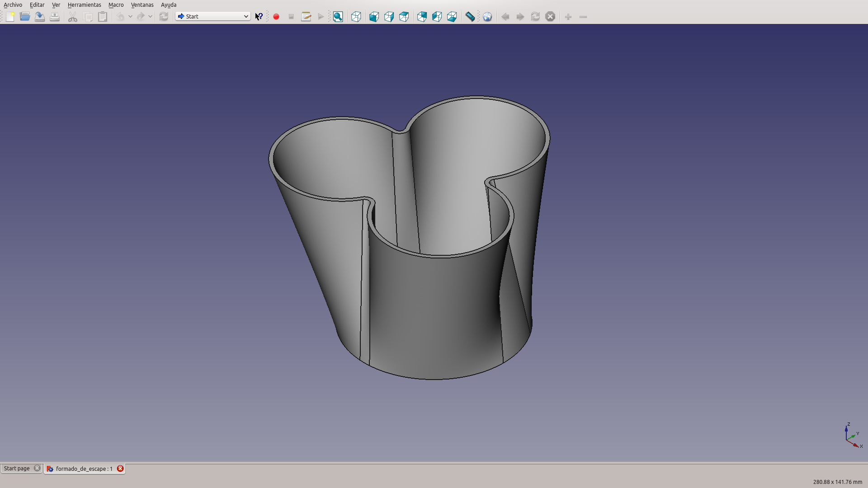
Task: Click the 280.88 x 141.76 mm dimensions
Action: pos(837,482)
